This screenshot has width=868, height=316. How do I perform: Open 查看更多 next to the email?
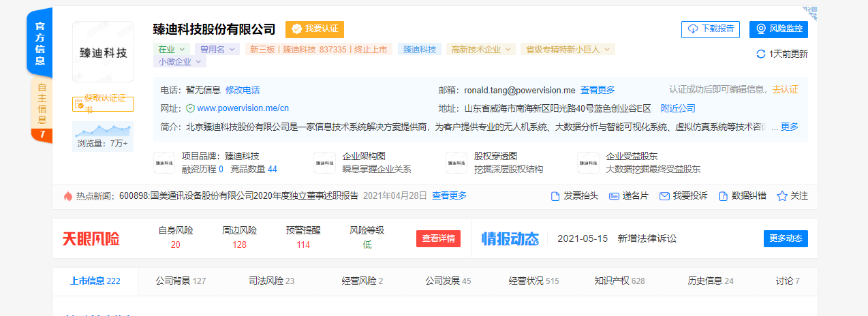point(598,90)
